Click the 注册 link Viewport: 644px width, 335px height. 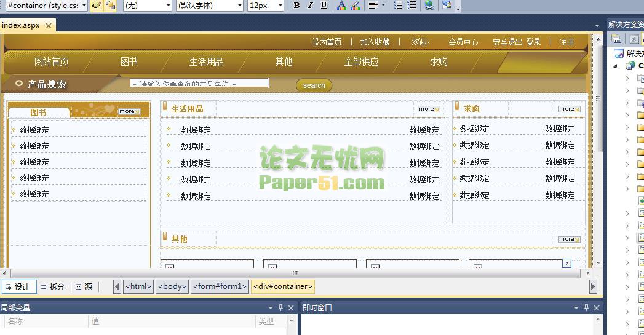(566, 42)
